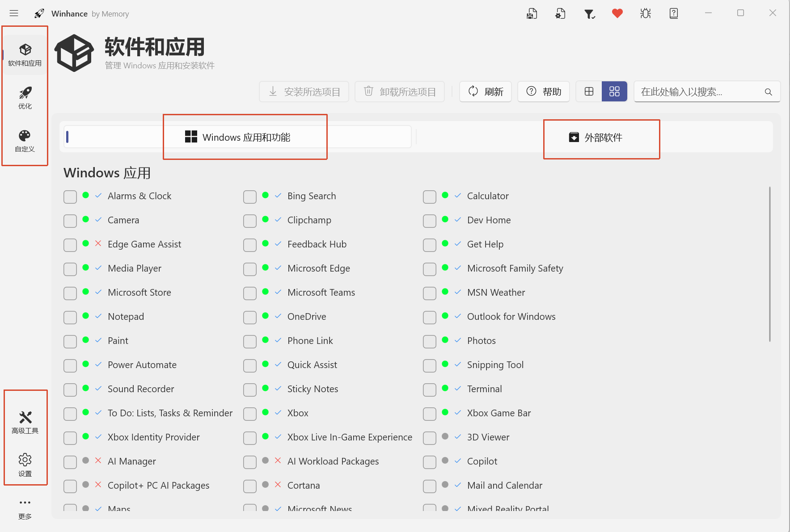Click the red heart donate icon
The image size is (790, 532).
617,13
